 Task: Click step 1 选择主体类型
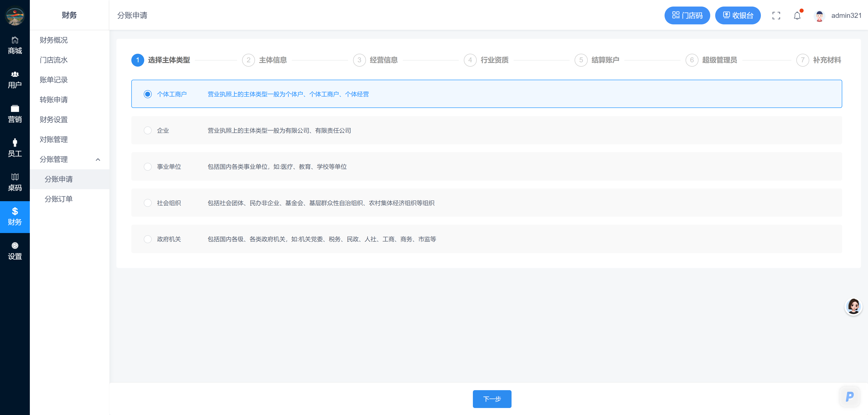click(x=161, y=60)
